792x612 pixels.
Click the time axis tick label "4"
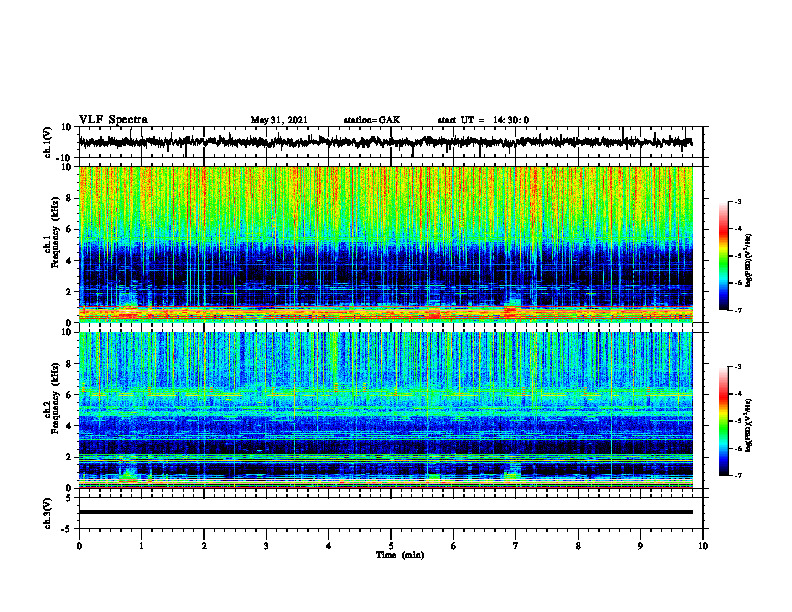click(x=329, y=546)
